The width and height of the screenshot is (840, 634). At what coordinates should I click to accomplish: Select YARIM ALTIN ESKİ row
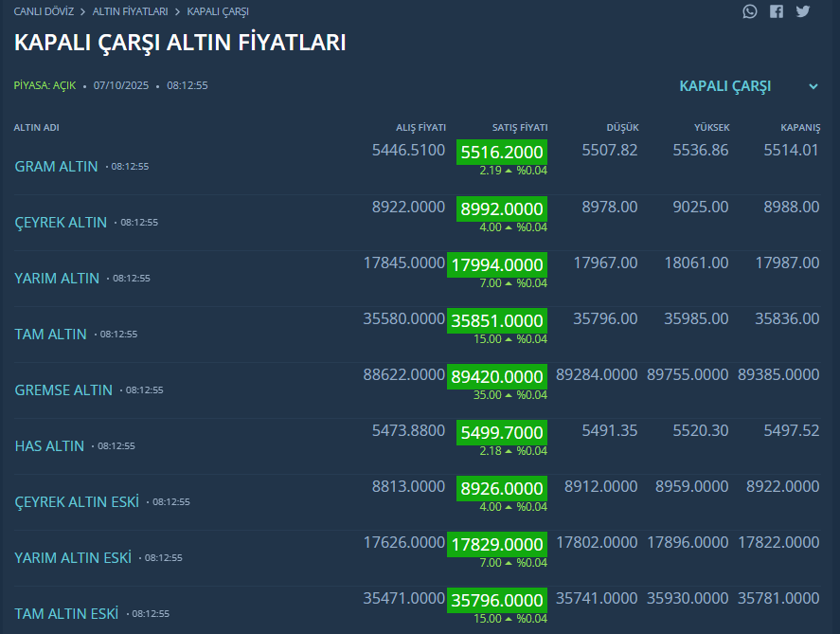click(73, 558)
